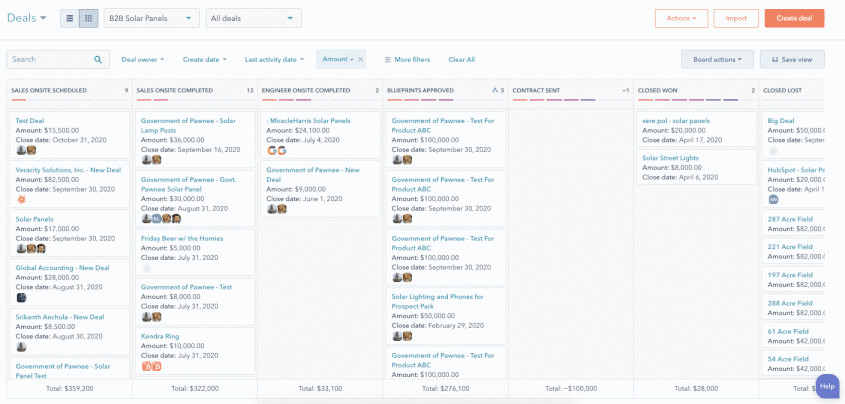Open the Solar Street Lights deal
This screenshot has height=404, width=845.
point(670,158)
